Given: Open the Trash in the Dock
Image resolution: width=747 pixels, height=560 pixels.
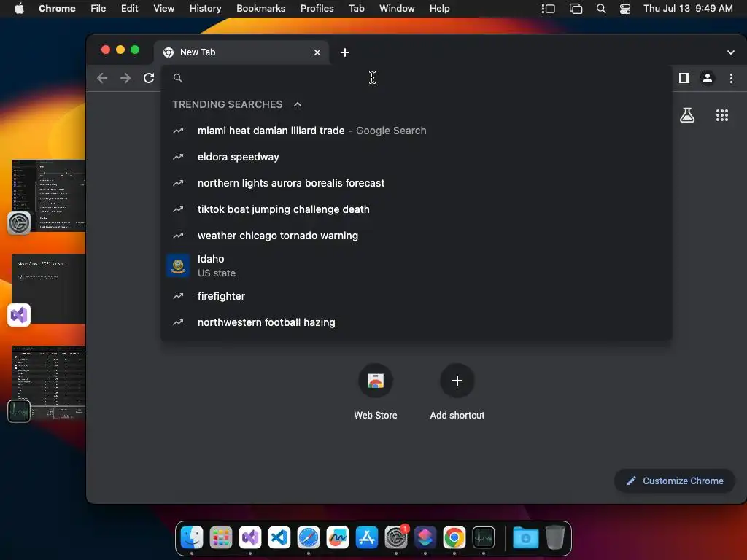Looking at the screenshot, I should (554, 537).
